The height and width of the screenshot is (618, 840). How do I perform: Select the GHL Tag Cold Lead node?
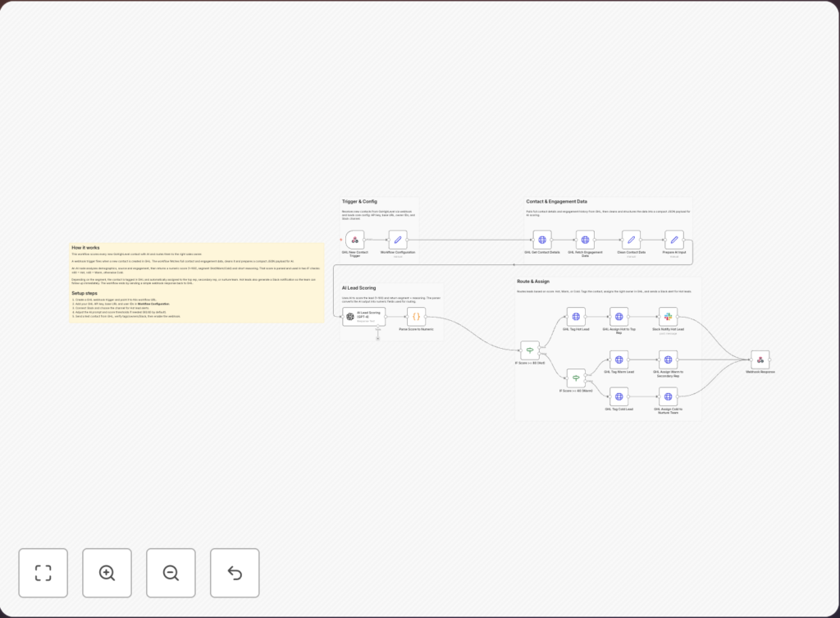[x=619, y=396]
